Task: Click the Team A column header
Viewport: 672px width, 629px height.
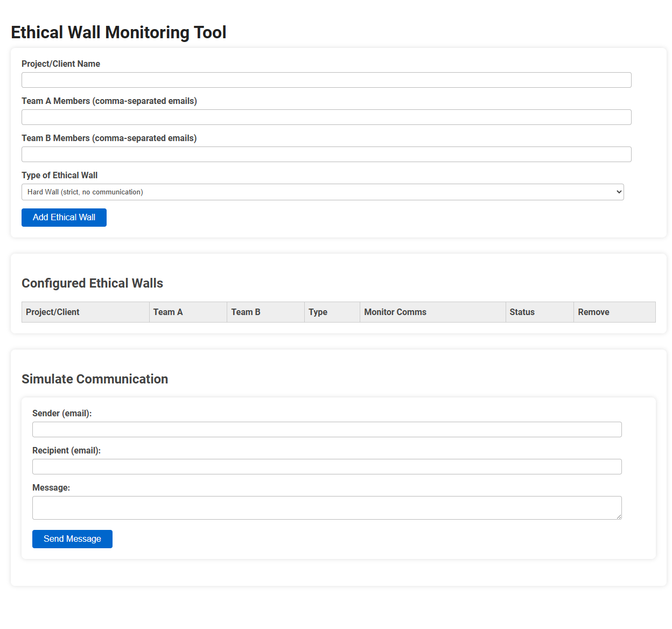Action: click(x=167, y=312)
